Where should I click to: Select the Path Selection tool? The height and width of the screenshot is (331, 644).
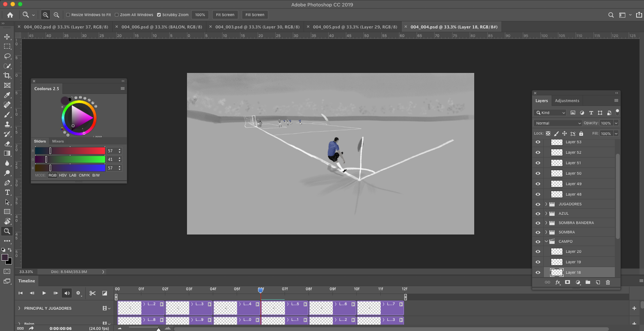(x=7, y=202)
